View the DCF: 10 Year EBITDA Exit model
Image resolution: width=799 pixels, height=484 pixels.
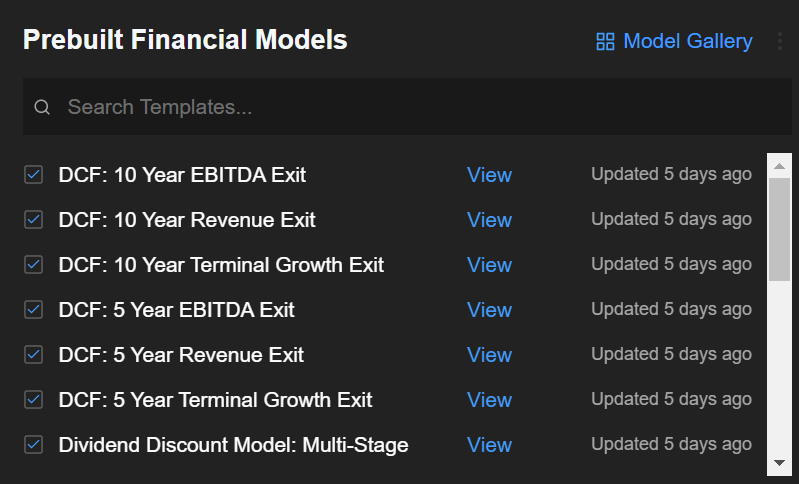[489, 175]
